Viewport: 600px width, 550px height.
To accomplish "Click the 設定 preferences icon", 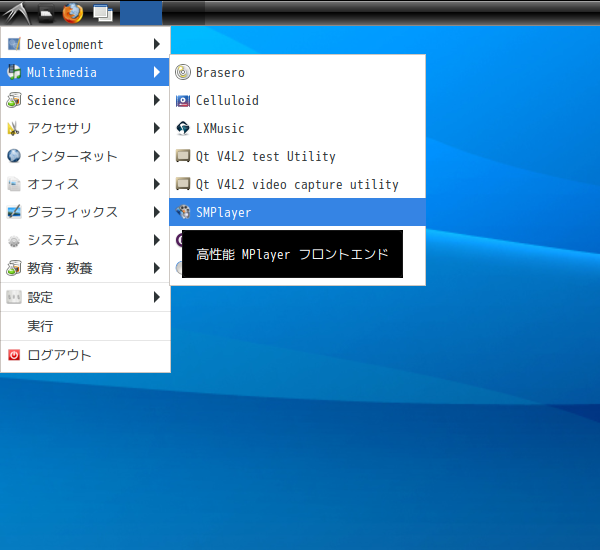I will 14,297.
